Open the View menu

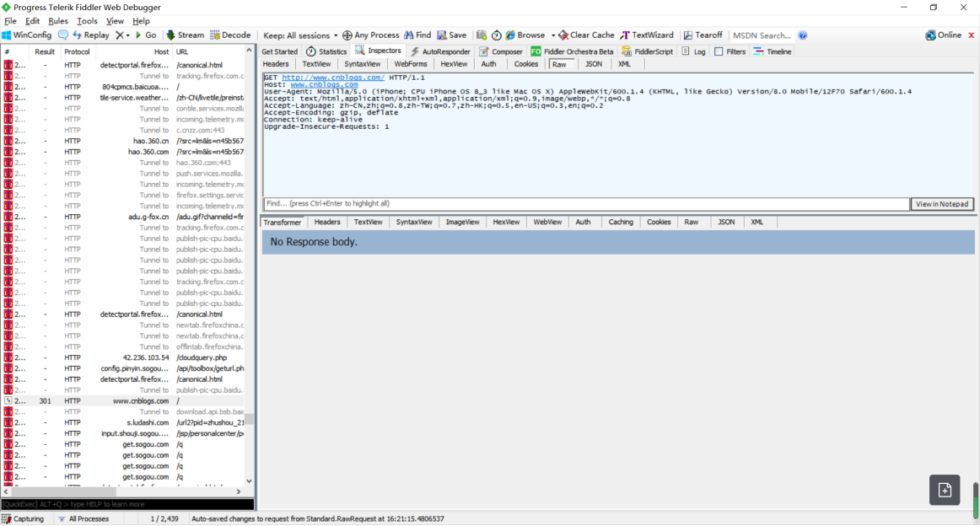(115, 21)
